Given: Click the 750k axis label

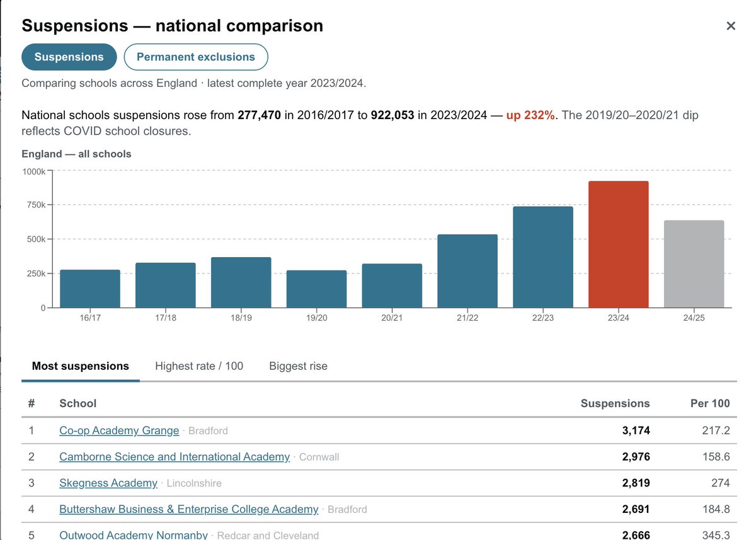Looking at the screenshot, I should [37, 205].
